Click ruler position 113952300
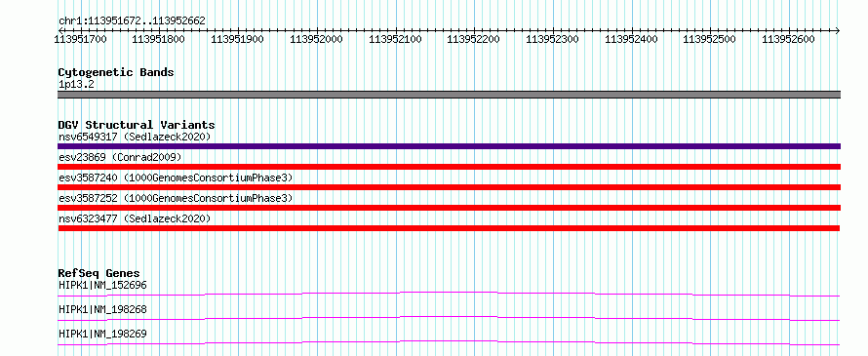 pyautogui.click(x=552, y=39)
